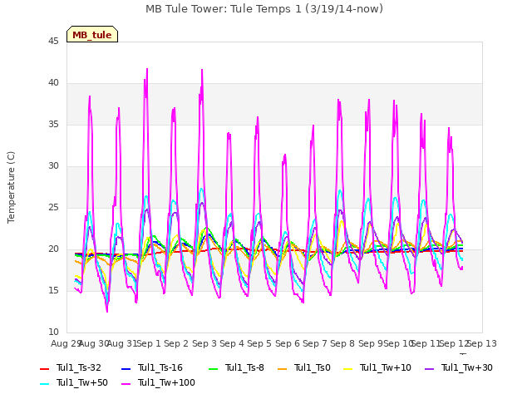The height and width of the screenshot is (399, 532).
Task: Click the Sep 13 x-axis label
Action: point(482,343)
